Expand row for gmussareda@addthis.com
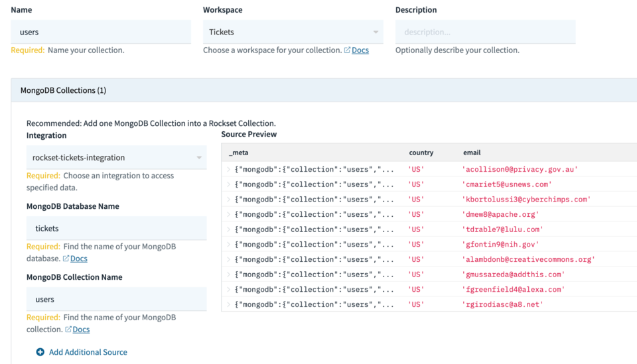 tap(228, 274)
